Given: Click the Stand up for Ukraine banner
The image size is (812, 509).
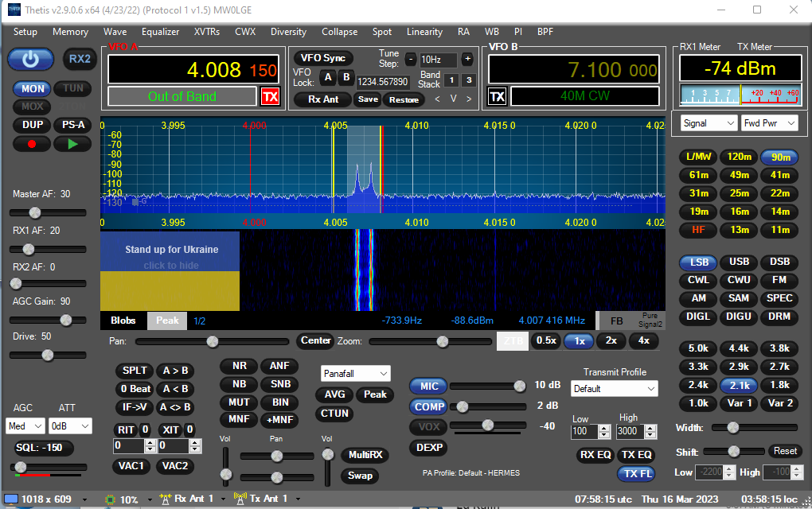Looking at the screenshot, I should 170,270.
